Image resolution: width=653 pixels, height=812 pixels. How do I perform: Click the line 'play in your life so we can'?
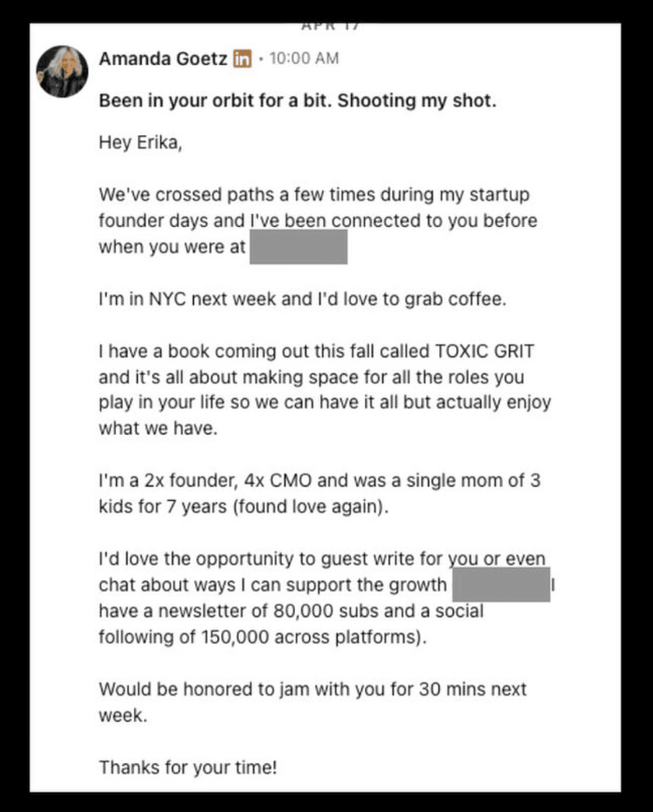coord(325,403)
